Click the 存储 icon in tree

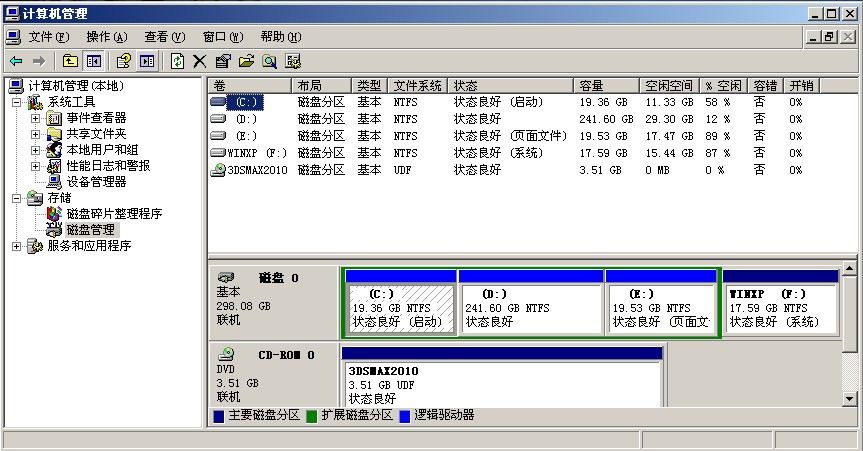click(x=35, y=198)
